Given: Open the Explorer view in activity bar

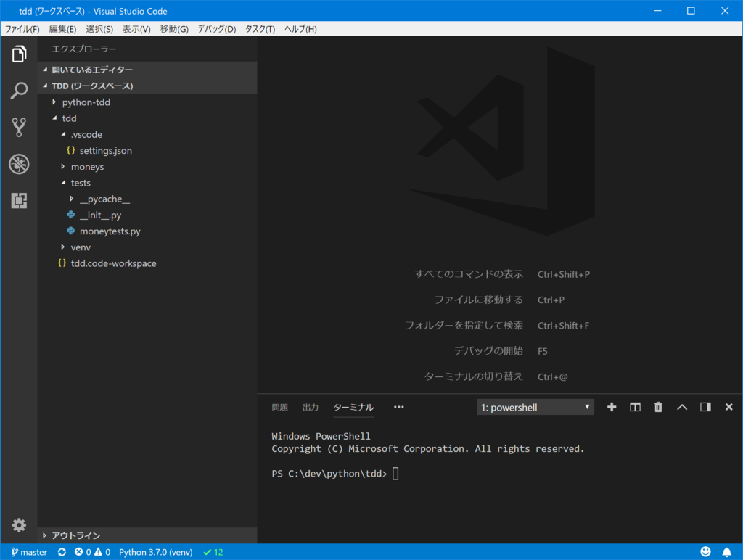Looking at the screenshot, I should pyautogui.click(x=19, y=54).
